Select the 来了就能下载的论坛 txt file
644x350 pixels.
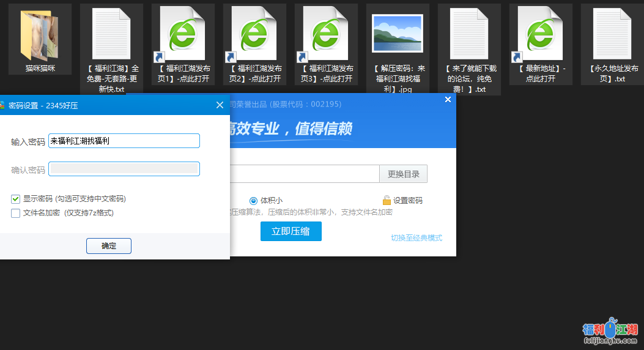pos(469,34)
